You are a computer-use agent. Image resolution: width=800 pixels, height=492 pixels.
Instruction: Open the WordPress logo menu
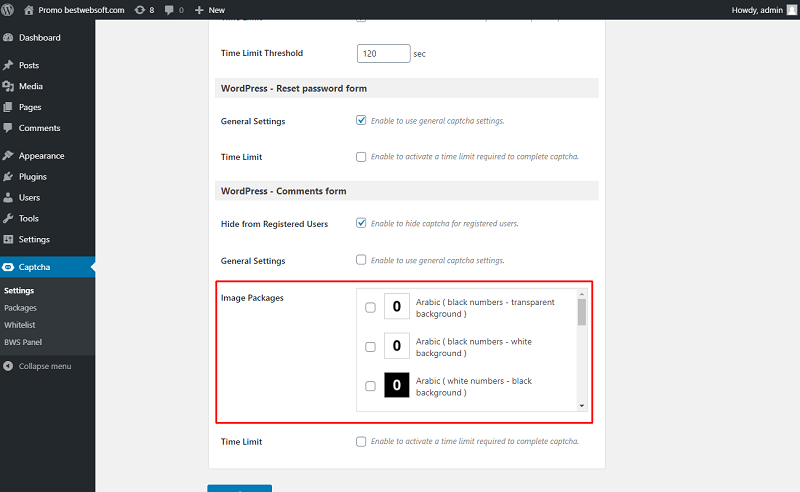pos(8,10)
